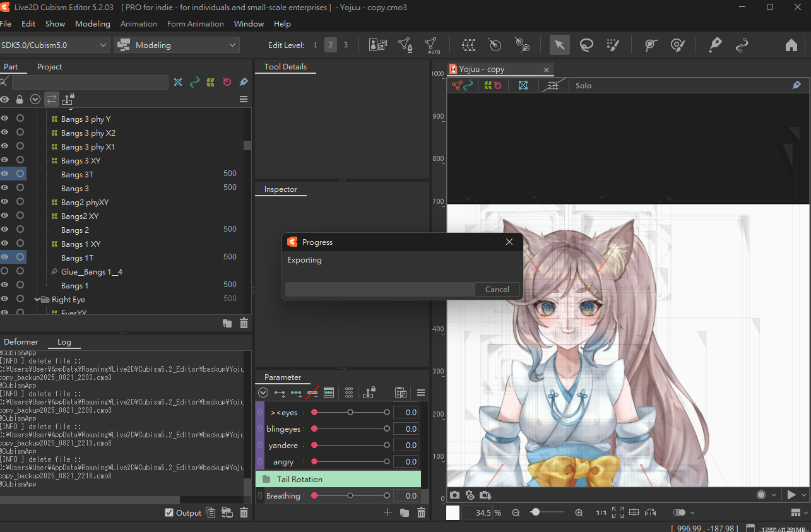Uncheck the Output checkbox in Log

[x=169, y=512]
